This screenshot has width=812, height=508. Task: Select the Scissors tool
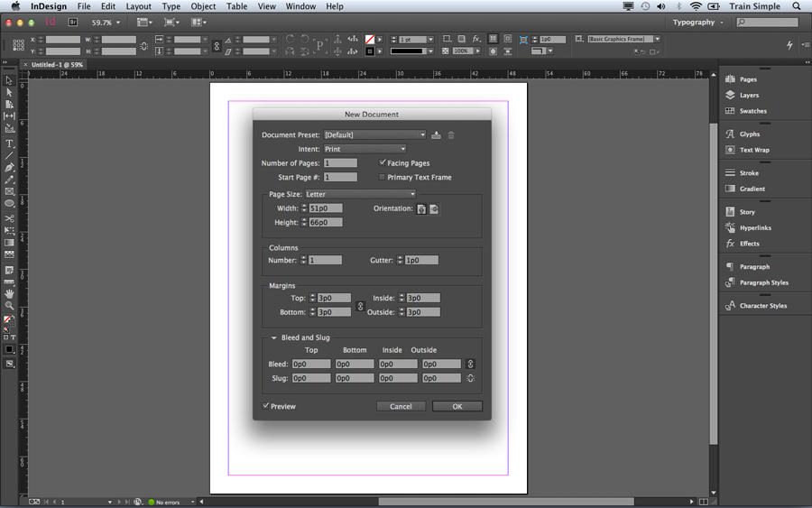9,218
